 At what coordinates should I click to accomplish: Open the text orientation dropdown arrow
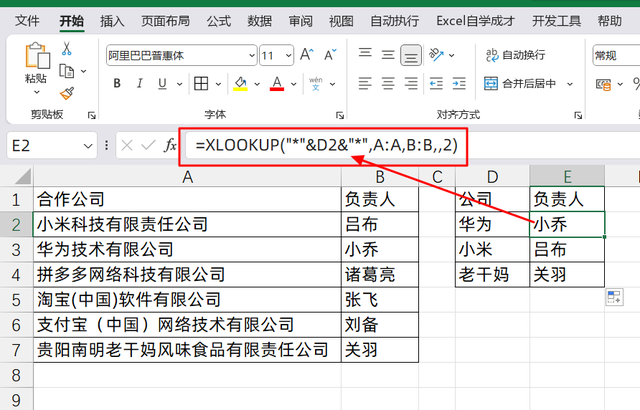pos(451,55)
